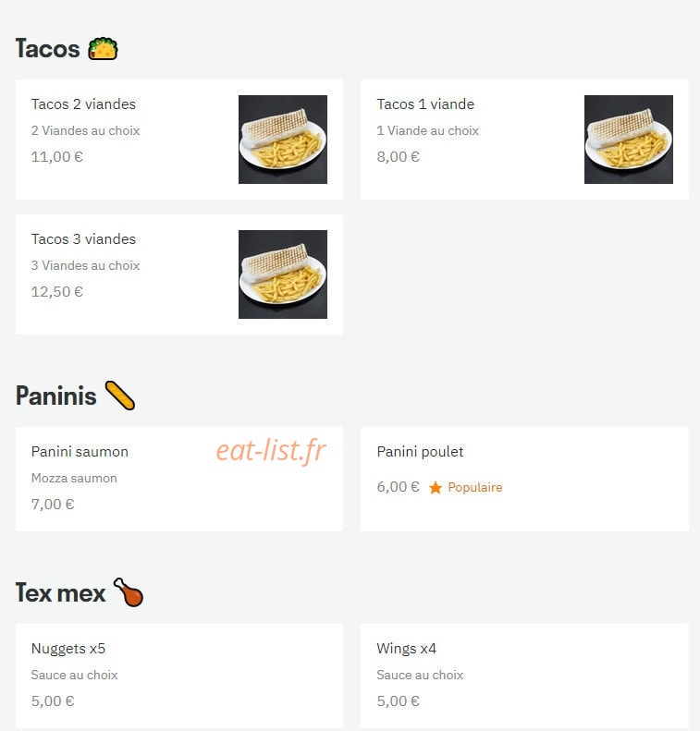Click the 12,50 € price of Tacos 3 viandes
Viewport: 700px width, 731px height.
[x=57, y=292]
